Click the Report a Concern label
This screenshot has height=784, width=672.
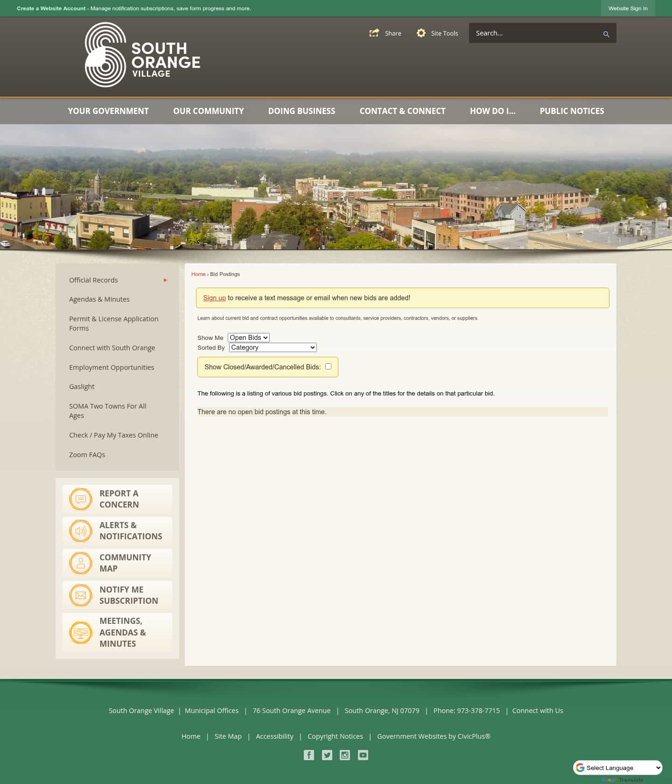pyautogui.click(x=119, y=499)
